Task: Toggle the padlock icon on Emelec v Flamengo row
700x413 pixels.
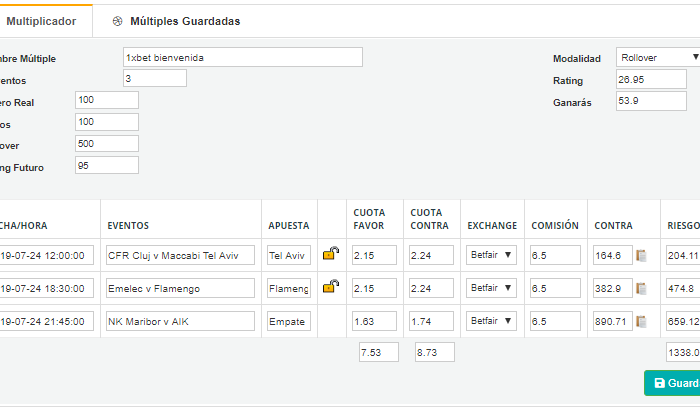Action: 331,286
